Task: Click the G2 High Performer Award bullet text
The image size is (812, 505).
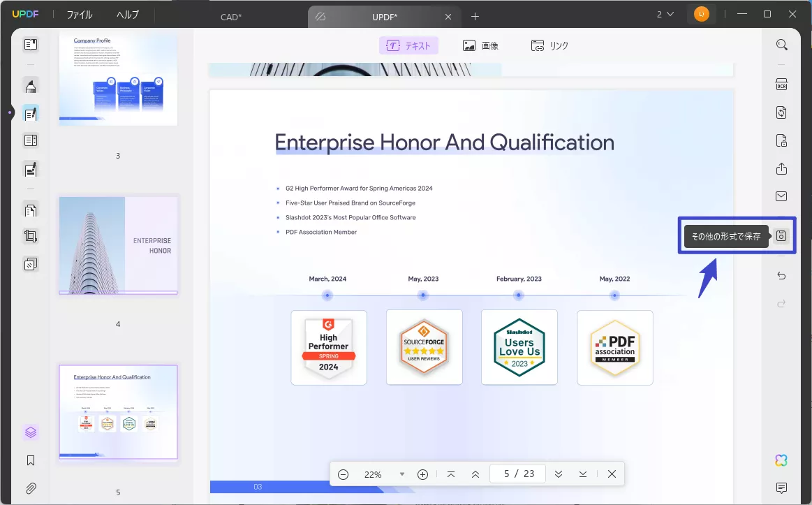Action: (x=359, y=189)
